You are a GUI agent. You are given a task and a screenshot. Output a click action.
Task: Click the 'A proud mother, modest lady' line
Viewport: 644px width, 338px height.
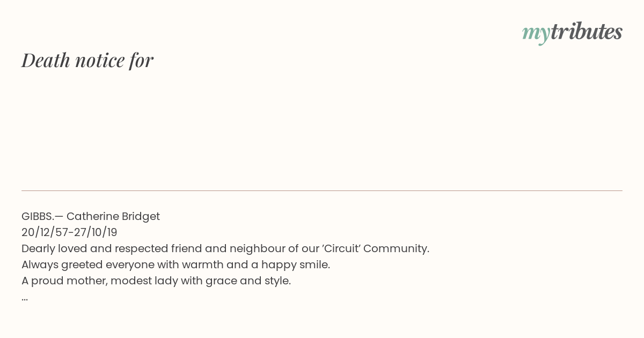[x=156, y=281]
